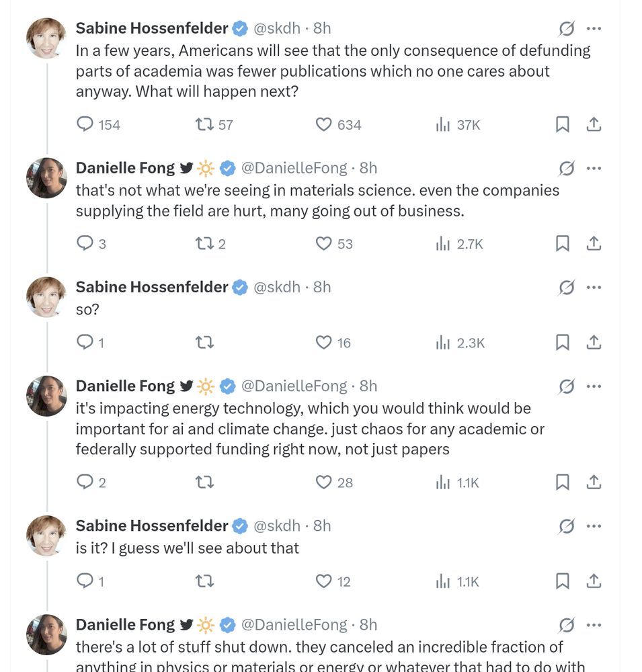Open Grok icon on Sabine's first tweet
This screenshot has width=642, height=672.
[567, 28]
